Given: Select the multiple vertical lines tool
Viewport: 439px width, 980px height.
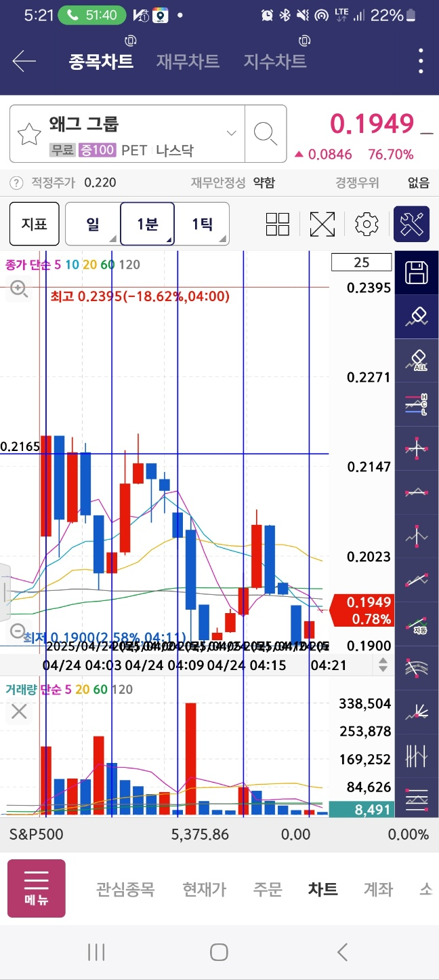Looking at the screenshot, I should click(x=416, y=755).
